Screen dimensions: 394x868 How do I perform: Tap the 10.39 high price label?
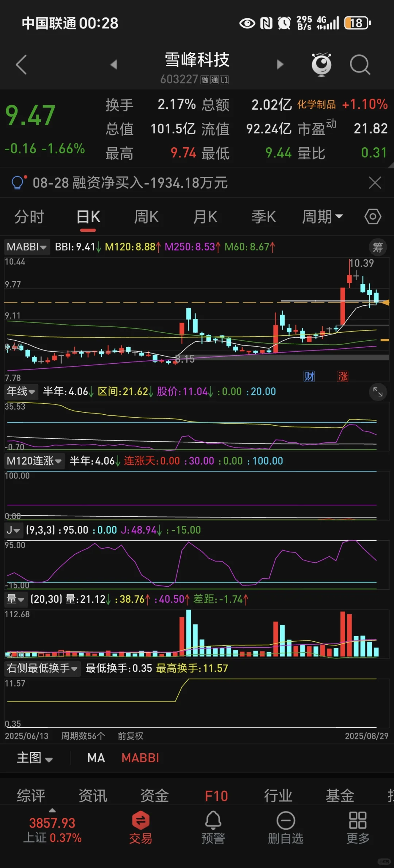tap(362, 263)
